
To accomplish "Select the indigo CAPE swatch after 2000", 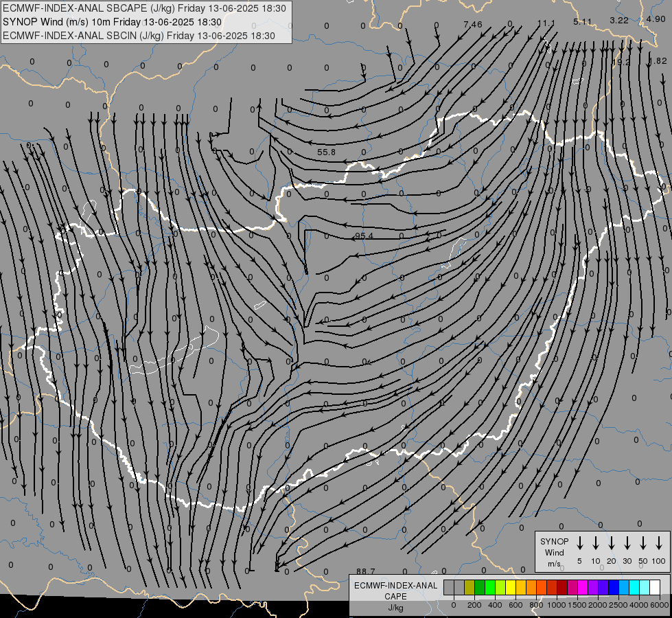I will (604, 587).
